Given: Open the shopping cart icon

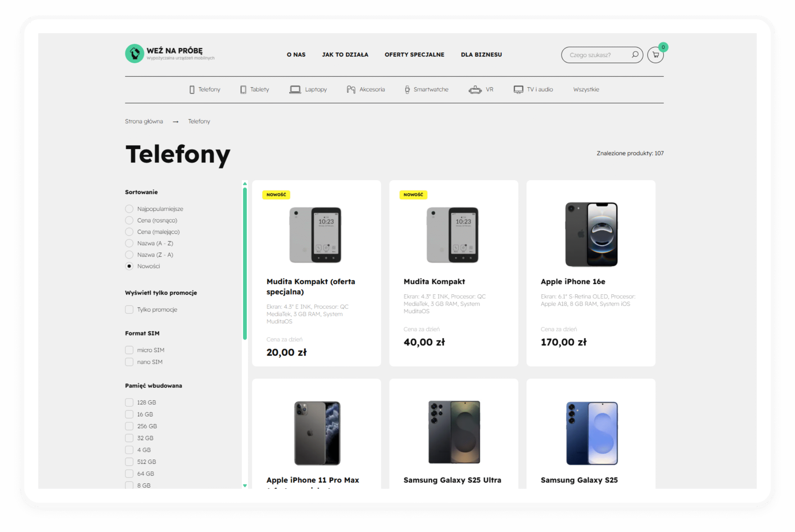Looking at the screenshot, I should (x=655, y=55).
